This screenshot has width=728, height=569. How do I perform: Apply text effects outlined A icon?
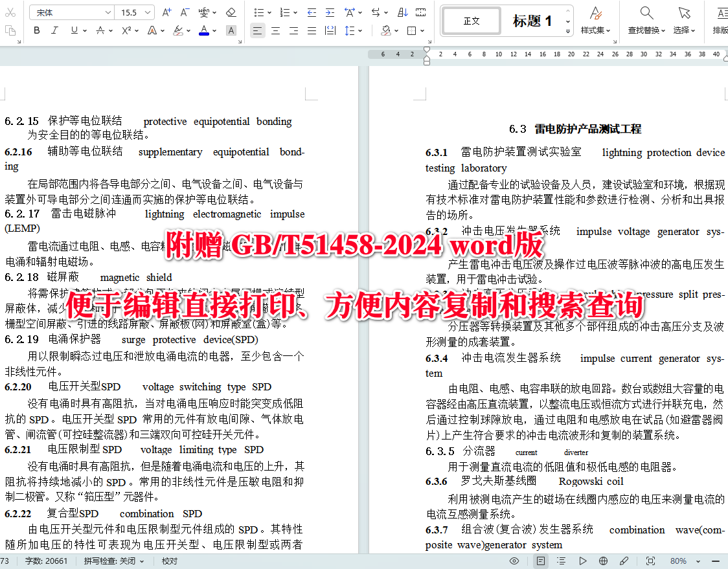(x=152, y=30)
